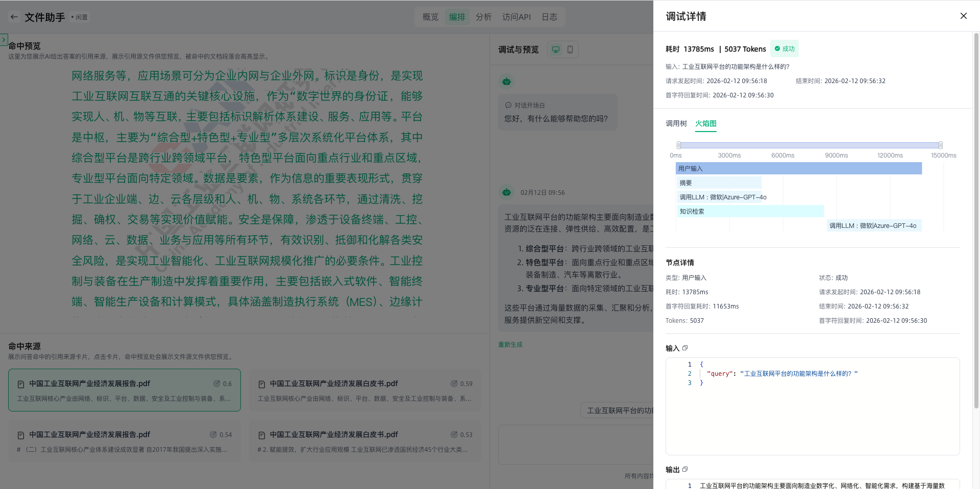This screenshot has width=980, height=489.
Task: Switch preview to desktop view icon
Action: (x=556, y=49)
